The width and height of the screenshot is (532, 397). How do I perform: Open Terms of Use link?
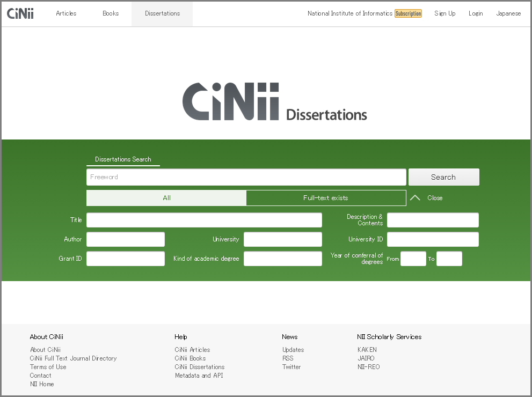click(x=48, y=367)
